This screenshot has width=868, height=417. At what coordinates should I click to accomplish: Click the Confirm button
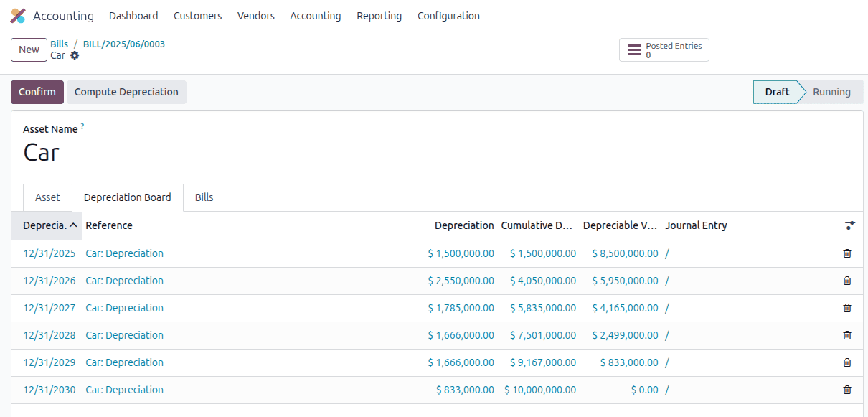tap(37, 92)
